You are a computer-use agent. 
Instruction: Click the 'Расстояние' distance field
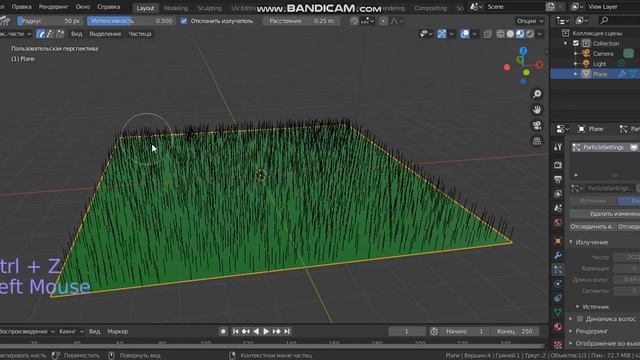pyautogui.click(x=301, y=21)
